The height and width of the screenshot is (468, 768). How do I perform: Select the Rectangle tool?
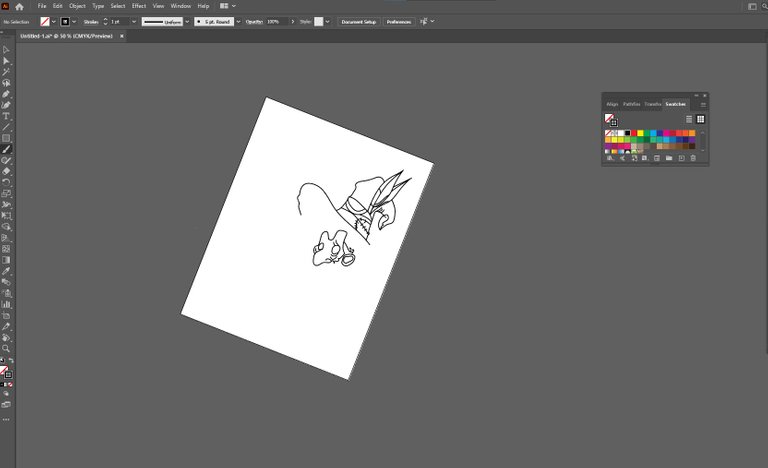6,138
